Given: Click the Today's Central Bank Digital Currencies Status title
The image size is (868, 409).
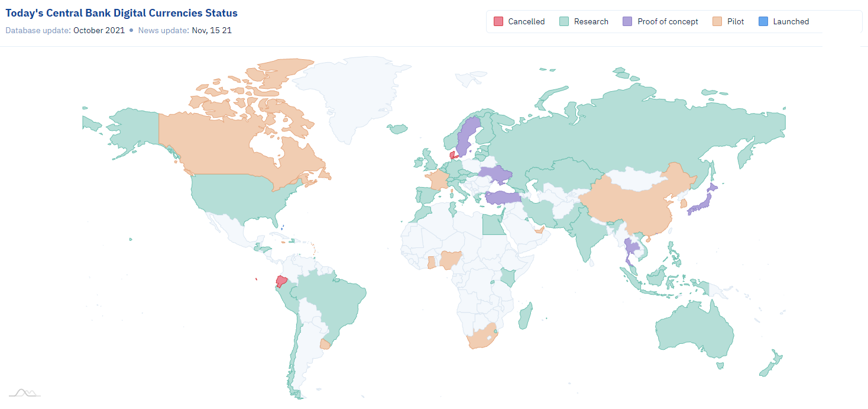Looking at the screenshot, I should [x=122, y=12].
